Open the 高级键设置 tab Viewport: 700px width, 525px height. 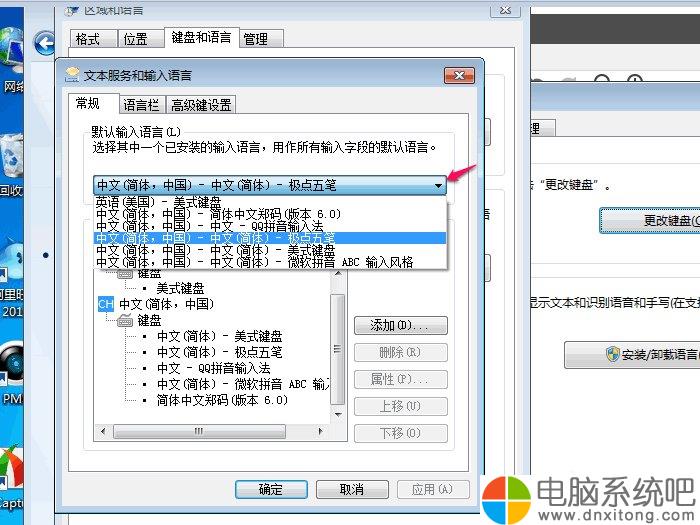201,105
